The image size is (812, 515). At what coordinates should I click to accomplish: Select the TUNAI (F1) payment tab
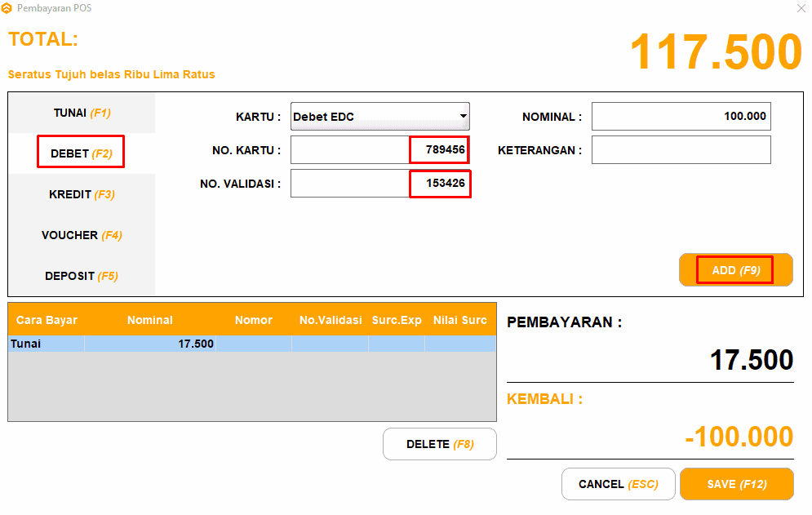pos(82,113)
